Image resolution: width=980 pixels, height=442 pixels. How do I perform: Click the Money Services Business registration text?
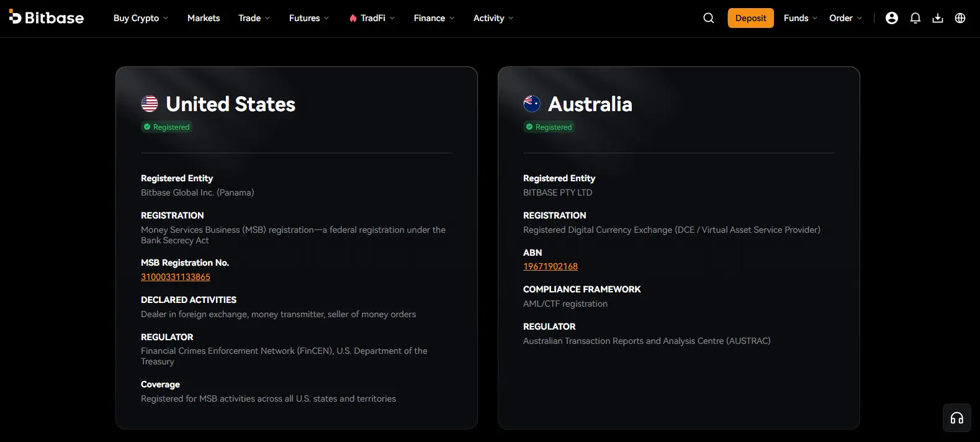[x=293, y=235]
